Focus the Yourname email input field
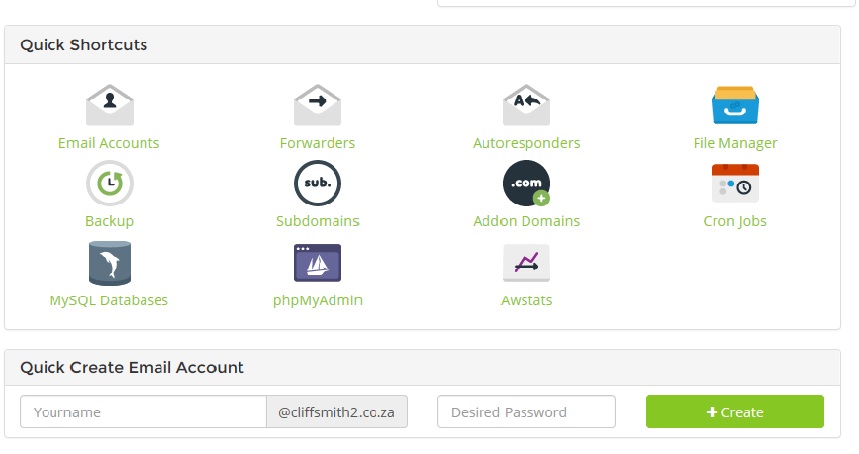 point(144,412)
